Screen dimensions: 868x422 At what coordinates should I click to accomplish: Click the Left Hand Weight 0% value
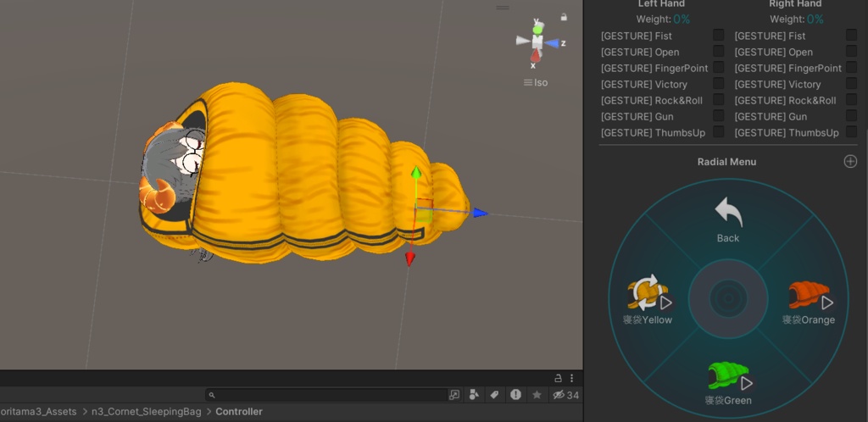[x=682, y=19]
